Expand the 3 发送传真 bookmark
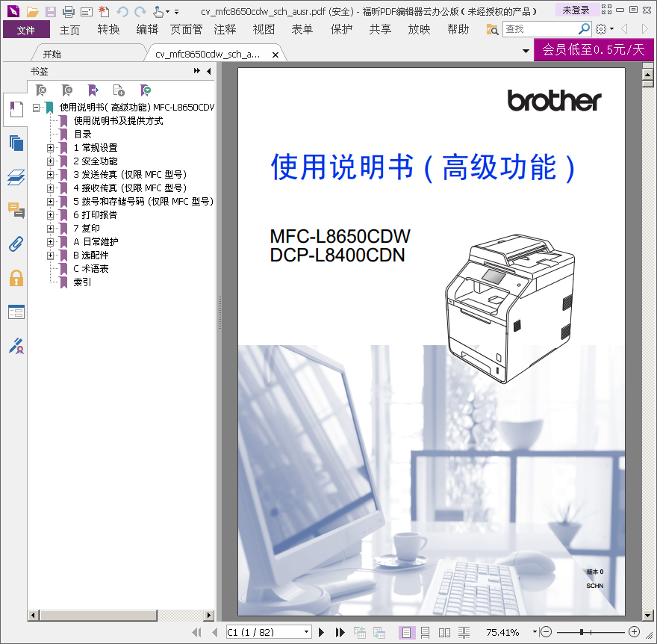This screenshot has height=644, width=657. 50,174
